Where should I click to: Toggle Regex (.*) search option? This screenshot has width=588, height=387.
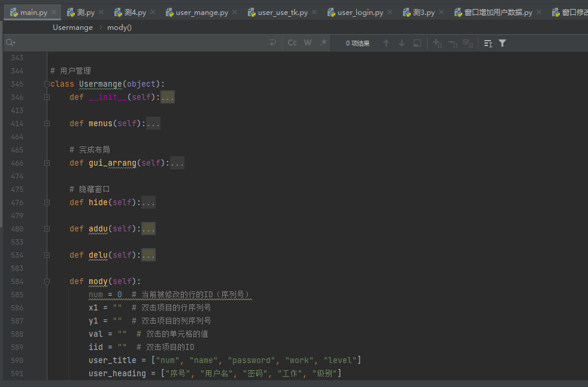pos(323,43)
